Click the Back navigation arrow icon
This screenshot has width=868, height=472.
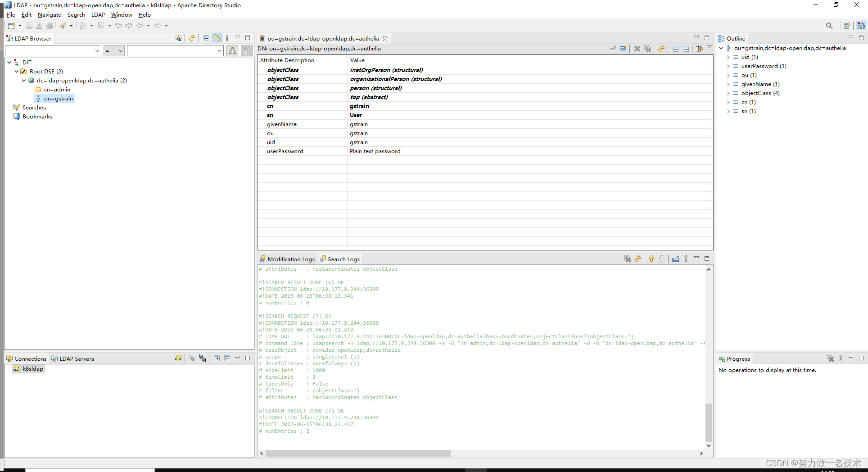click(x=140, y=26)
